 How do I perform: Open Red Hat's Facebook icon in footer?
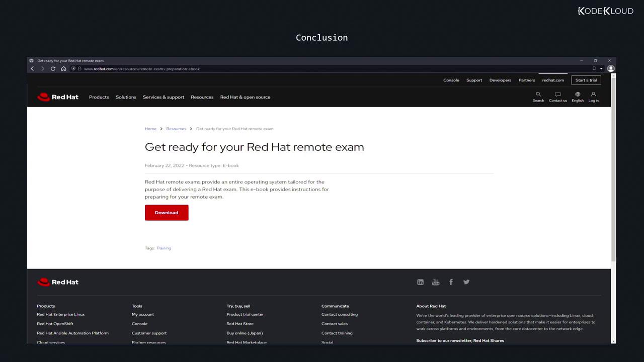coord(451,282)
